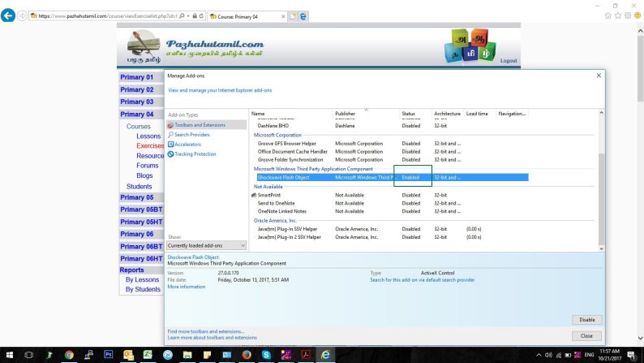Select Tracking Protection add-on type
644x363 pixels.
[x=191, y=154]
